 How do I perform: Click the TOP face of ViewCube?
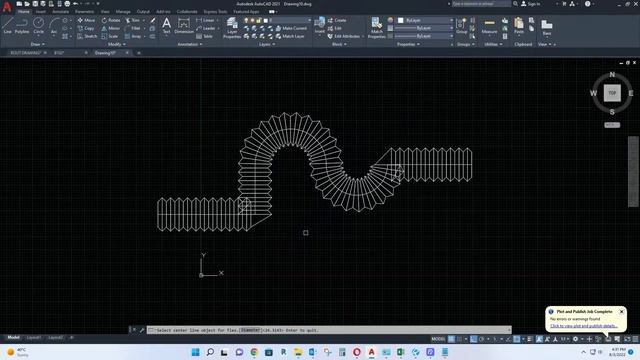point(612,93)
